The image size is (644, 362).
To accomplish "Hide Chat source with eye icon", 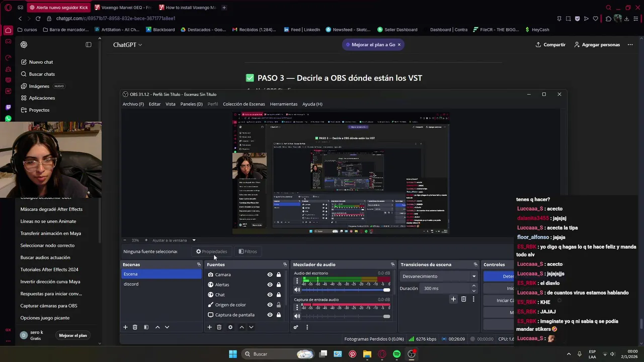I will click(x=270, y=295).
